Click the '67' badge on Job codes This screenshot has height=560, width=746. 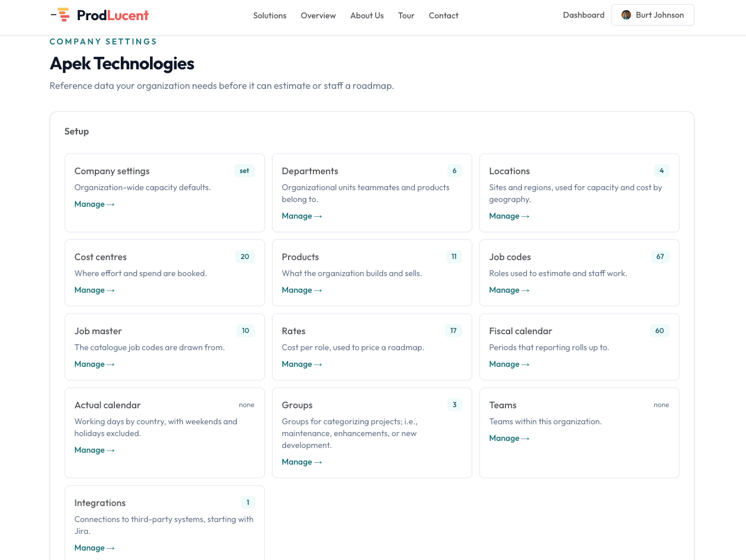tap(660, 257)
